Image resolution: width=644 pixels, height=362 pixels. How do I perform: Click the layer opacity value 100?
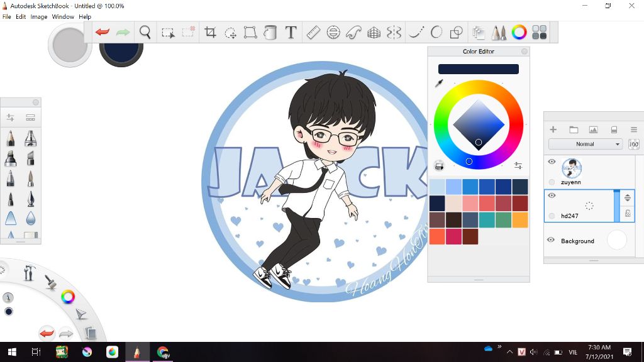[x=634, y=144]
